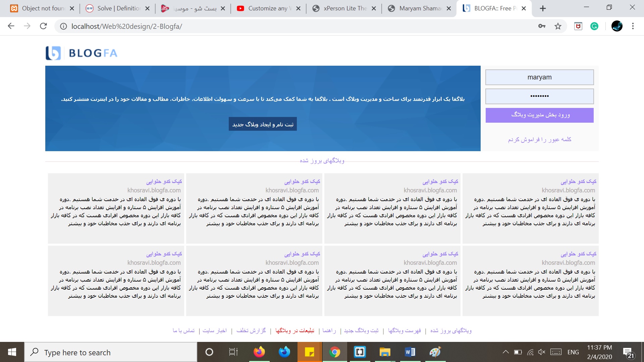The height and width of the screenshot is (362, 644).
Task: Open footer link 'ثبت وبلاگ جدید'
Action: click(361, 330)
